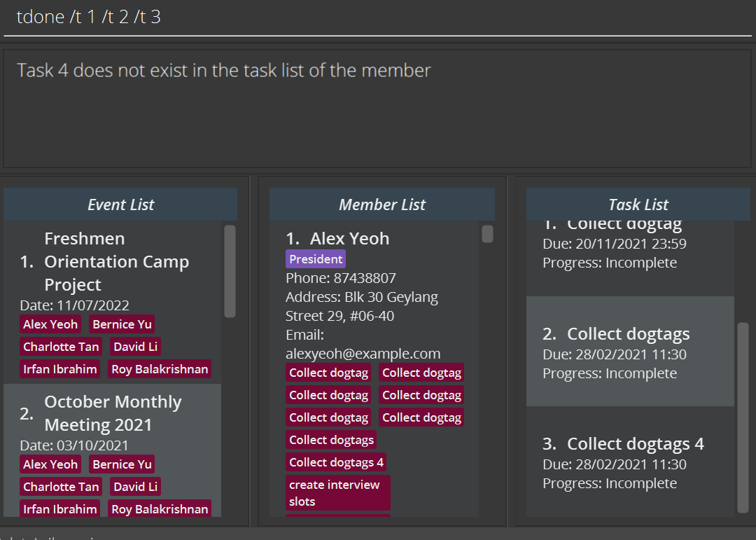Click the 'create interview slots' tag
The width and height of the screenshot is (756, 540).
tap(337, 493)
